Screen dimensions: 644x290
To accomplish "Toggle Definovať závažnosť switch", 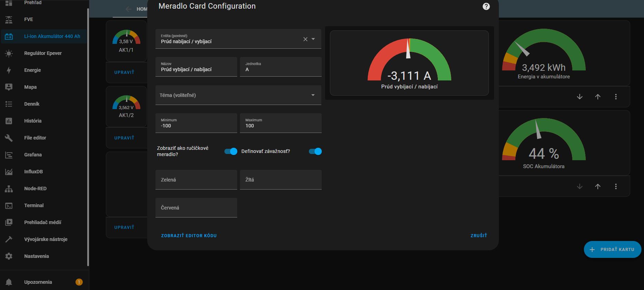I will click(x=315, y=151).
